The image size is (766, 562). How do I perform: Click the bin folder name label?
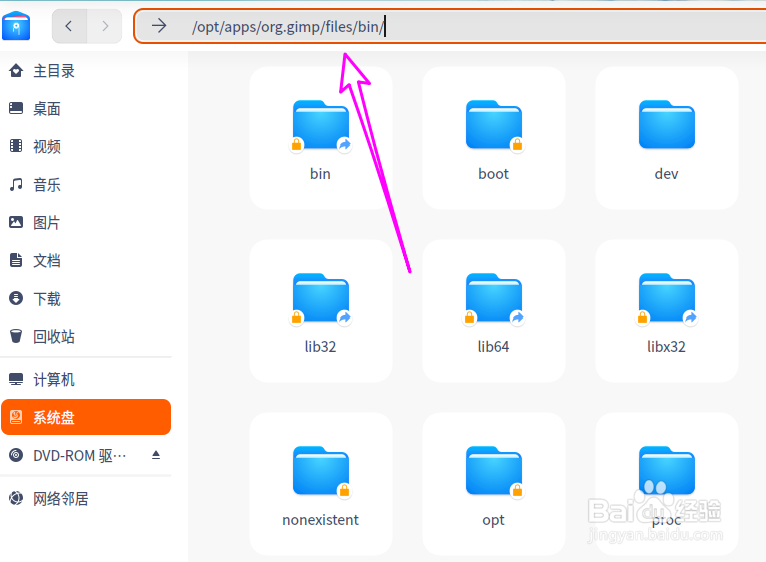tap(320, 173)
